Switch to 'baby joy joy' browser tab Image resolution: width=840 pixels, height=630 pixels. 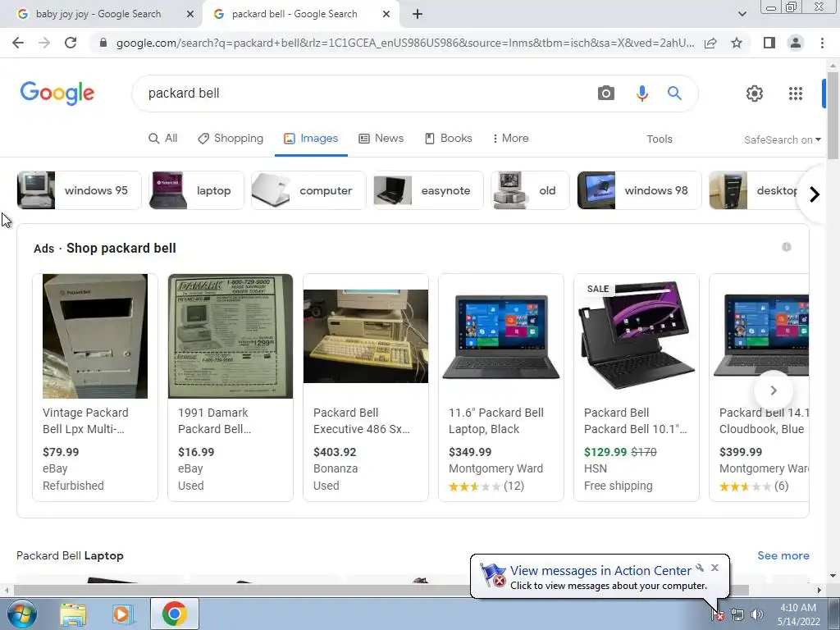click(98, 15)
